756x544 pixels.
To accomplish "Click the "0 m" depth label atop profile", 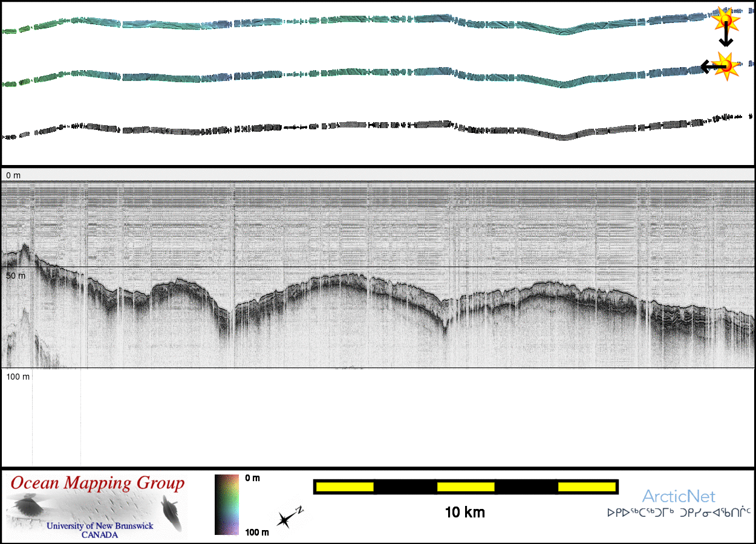I will pyautogui.click(x=13, y=175).
